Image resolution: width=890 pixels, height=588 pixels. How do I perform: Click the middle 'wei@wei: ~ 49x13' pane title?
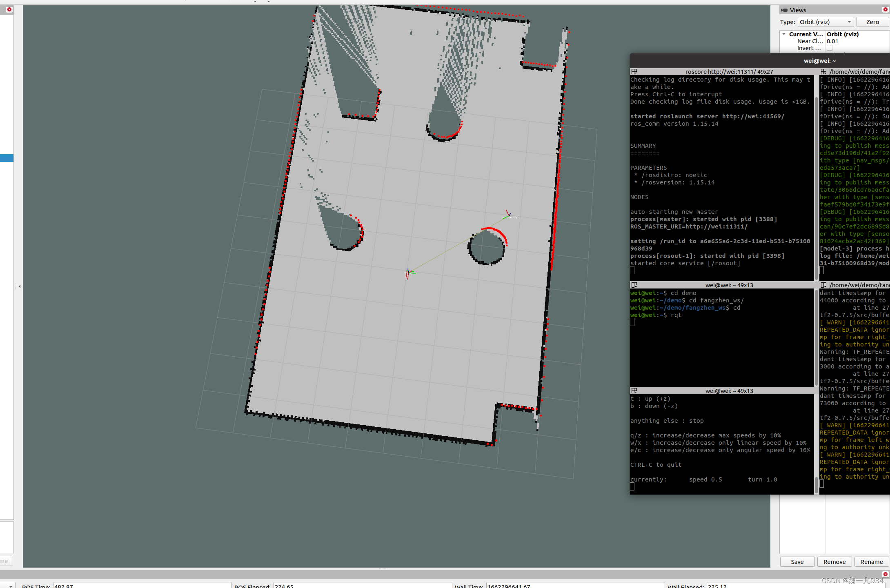point(729,285)
